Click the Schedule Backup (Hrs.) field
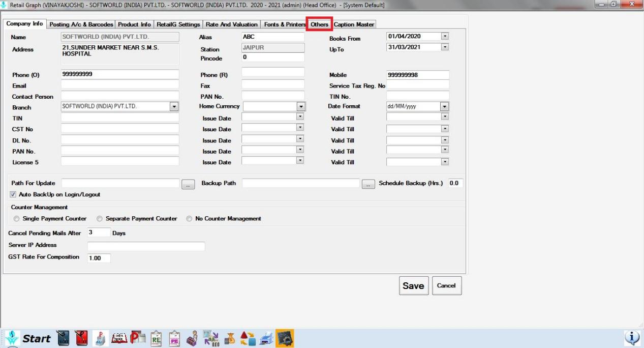The height and width of the screenshot is (348, 644). point(455,183)
